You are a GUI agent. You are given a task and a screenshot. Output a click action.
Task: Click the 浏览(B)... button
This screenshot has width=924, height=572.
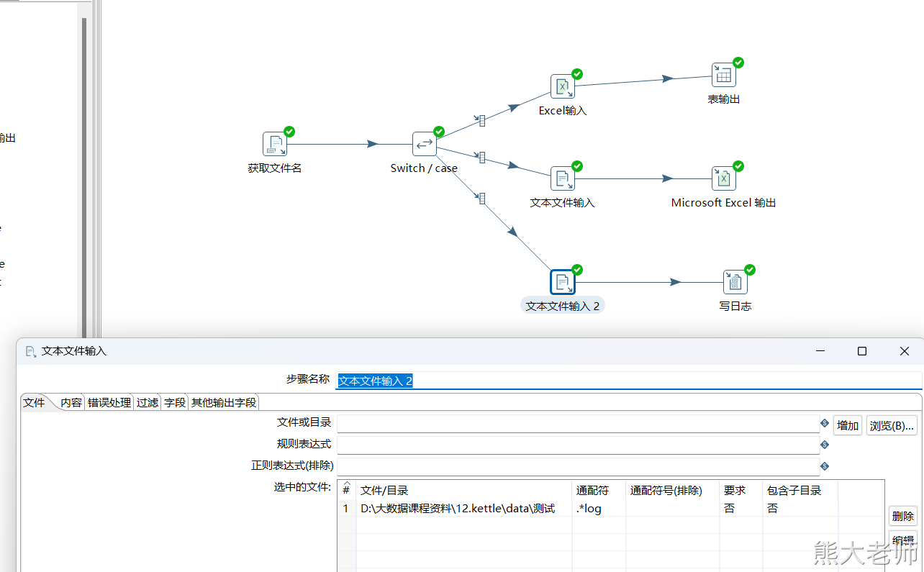(892, 425)
